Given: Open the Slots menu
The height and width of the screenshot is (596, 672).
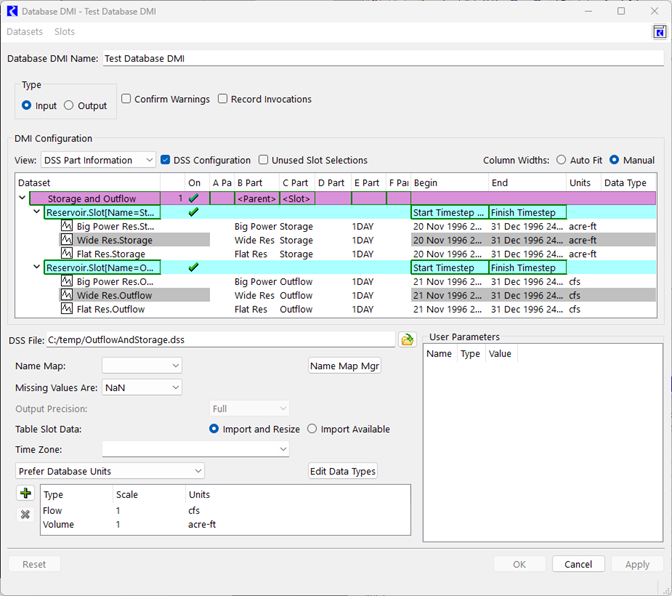Looking at the screenshot, I should (64, 32).
